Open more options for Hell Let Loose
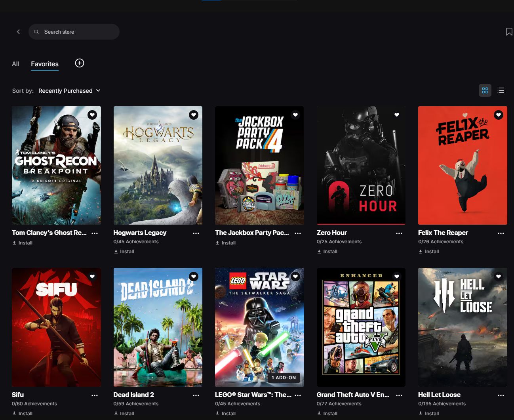 pyautogui.click(x=501, y=395)
